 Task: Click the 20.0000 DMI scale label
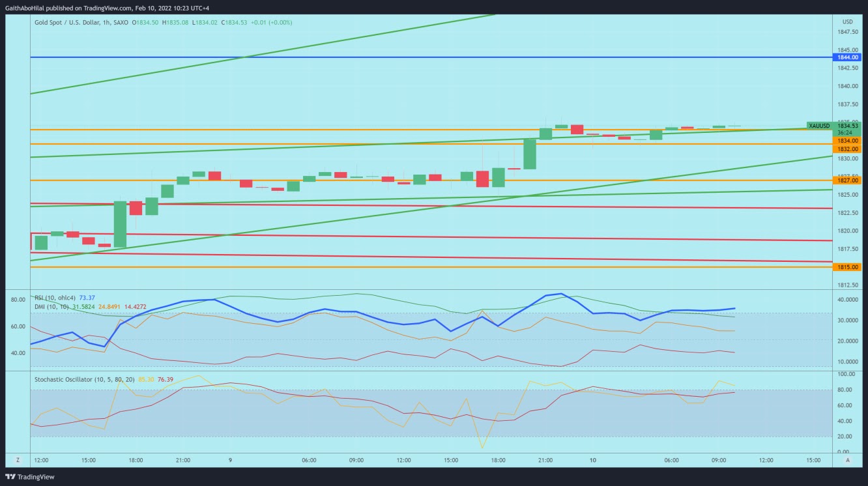pos(847,341)
